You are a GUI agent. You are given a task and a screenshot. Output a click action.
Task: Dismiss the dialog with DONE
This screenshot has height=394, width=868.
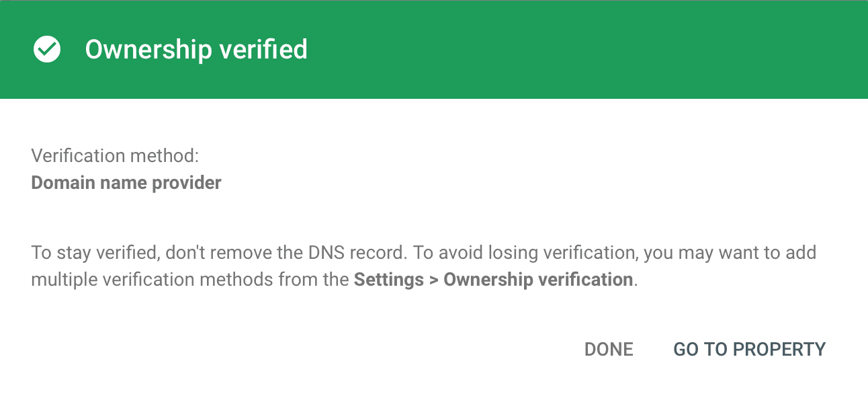click(x=608, y=349)
